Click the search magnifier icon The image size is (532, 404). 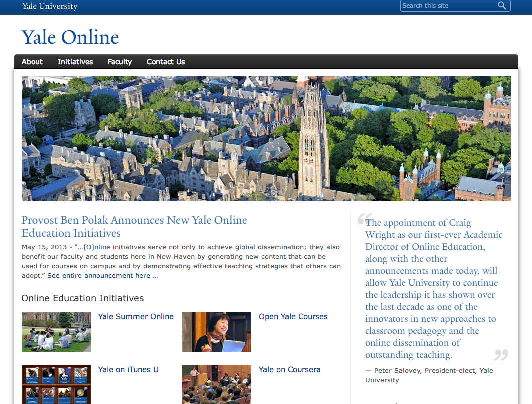tap(502, 6)
